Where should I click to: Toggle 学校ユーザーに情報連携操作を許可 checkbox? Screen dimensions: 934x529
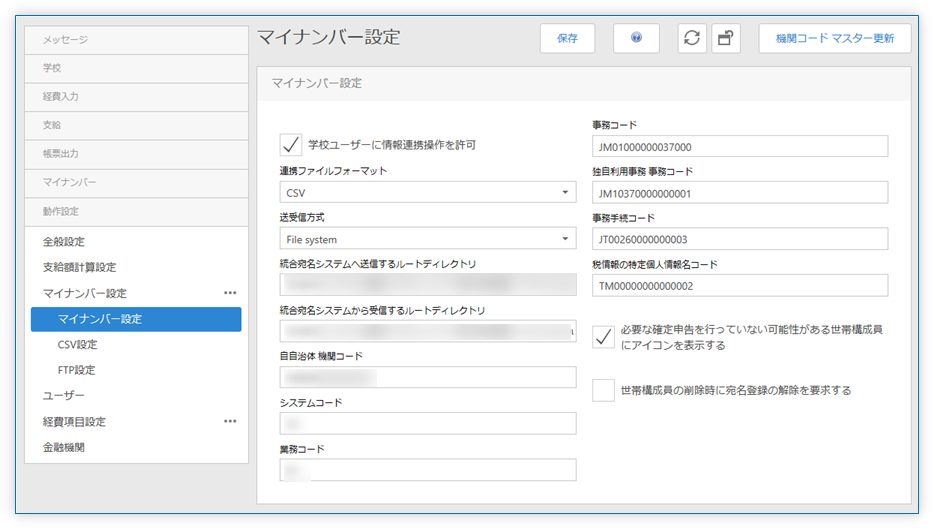291,145
